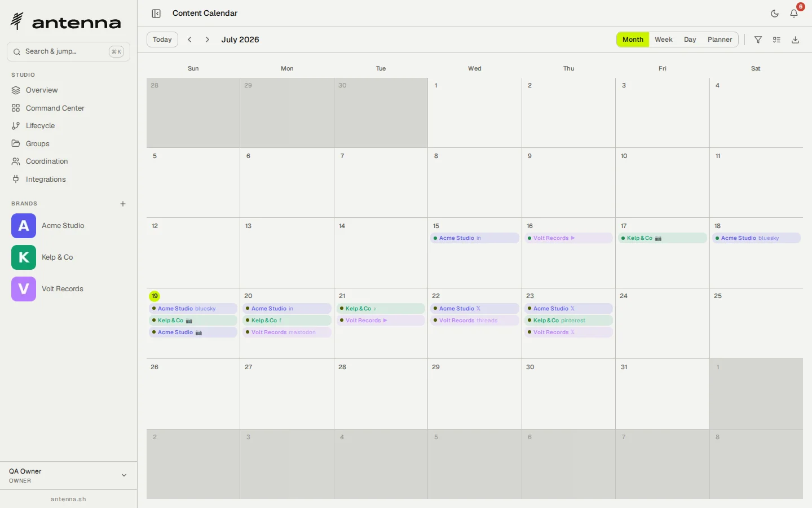Expand QA Owner account menu

coord(69,475)
